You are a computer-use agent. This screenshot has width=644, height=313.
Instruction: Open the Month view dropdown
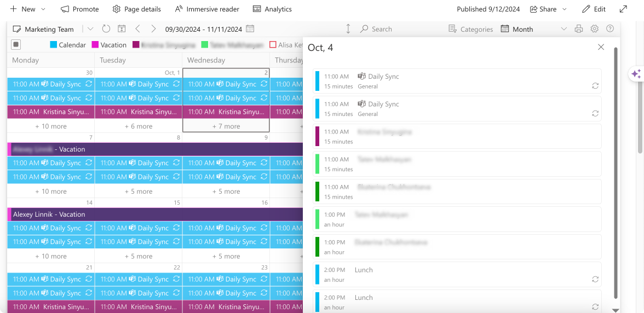click(x=533, y=29)
